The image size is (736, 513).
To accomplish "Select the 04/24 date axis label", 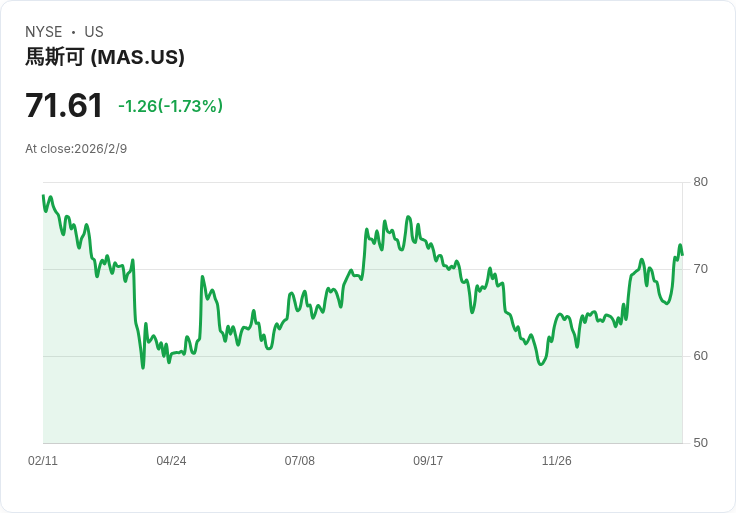I will (x=171, y=461).
